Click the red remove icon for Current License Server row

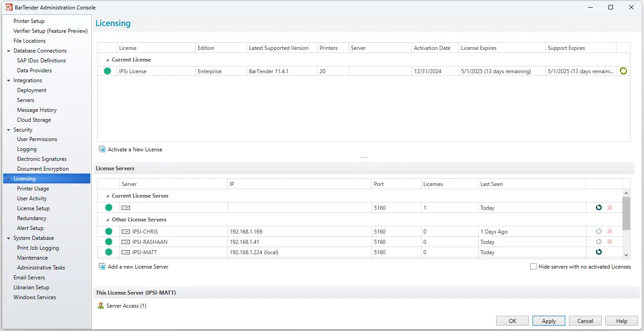[610, 207]
